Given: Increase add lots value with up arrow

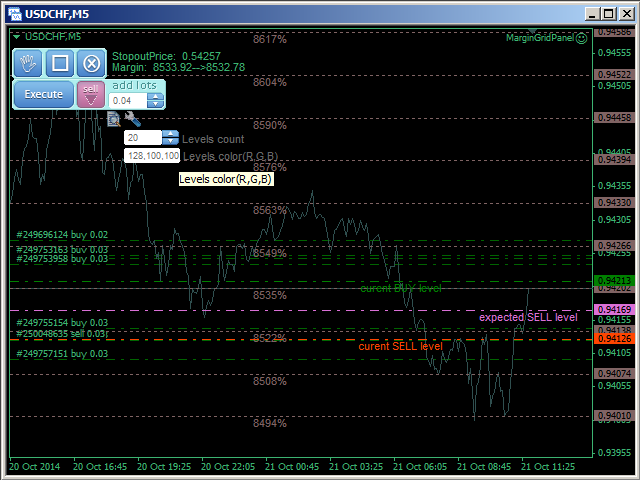Looking at the screenshot, I should click(x=154, y=97).
